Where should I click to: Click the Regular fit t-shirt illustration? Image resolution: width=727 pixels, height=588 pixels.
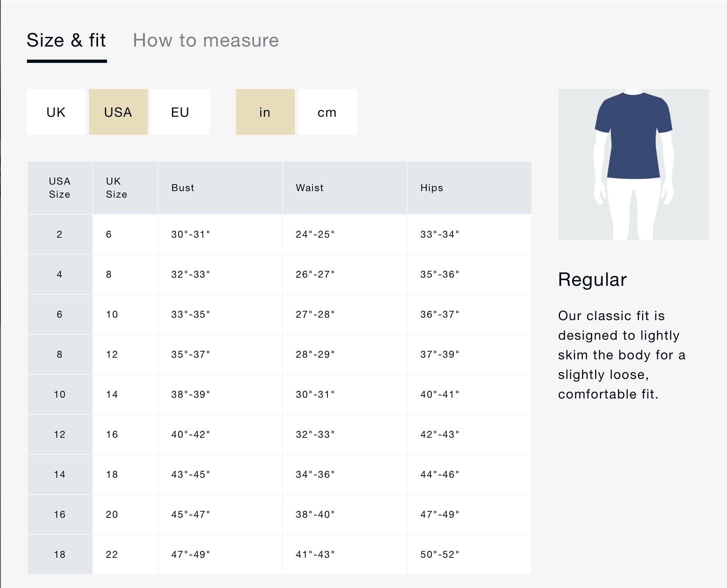tap(633, 164)
